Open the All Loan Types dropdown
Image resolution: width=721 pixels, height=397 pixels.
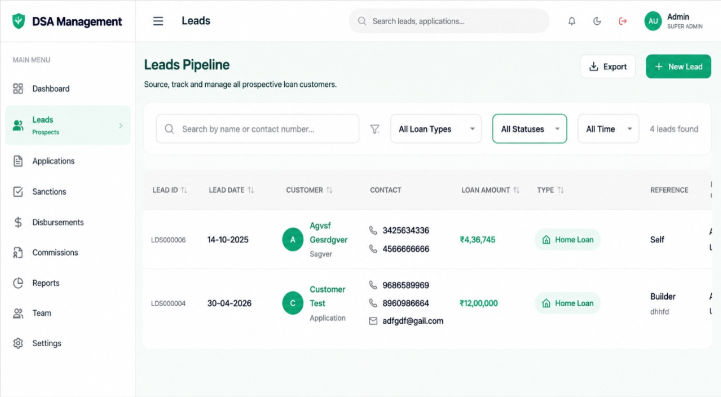[436, 129]
